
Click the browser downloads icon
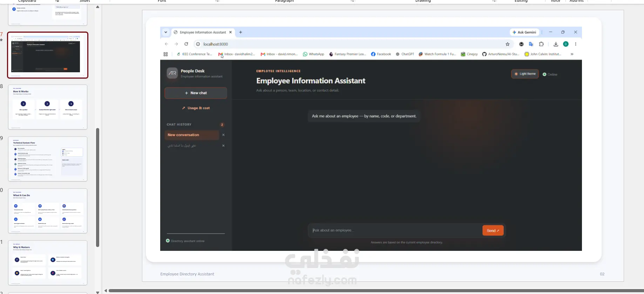(556, 44)
